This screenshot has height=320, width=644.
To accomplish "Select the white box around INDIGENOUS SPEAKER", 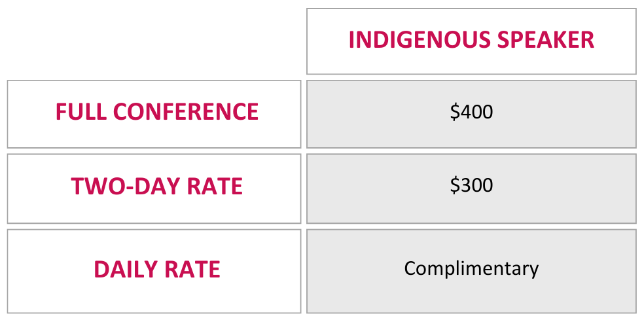I will pyautogui.click(x=471, y=41).
